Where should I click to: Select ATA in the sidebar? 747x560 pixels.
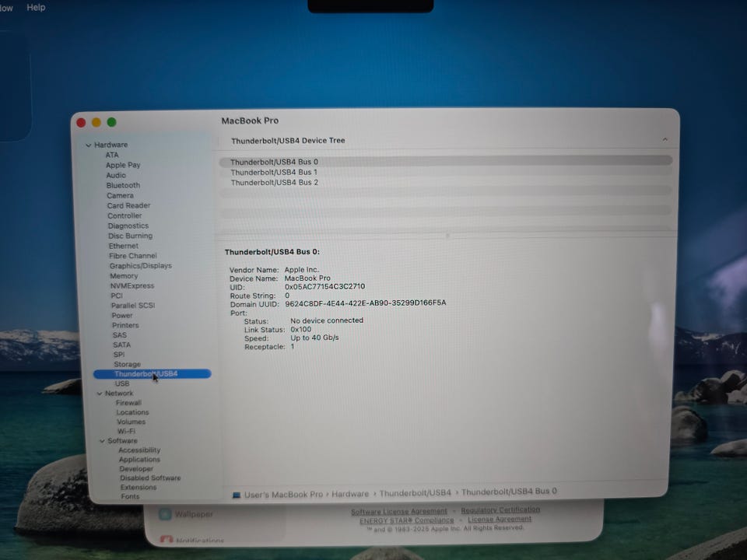pyautogui.click(x=112, y=156)
